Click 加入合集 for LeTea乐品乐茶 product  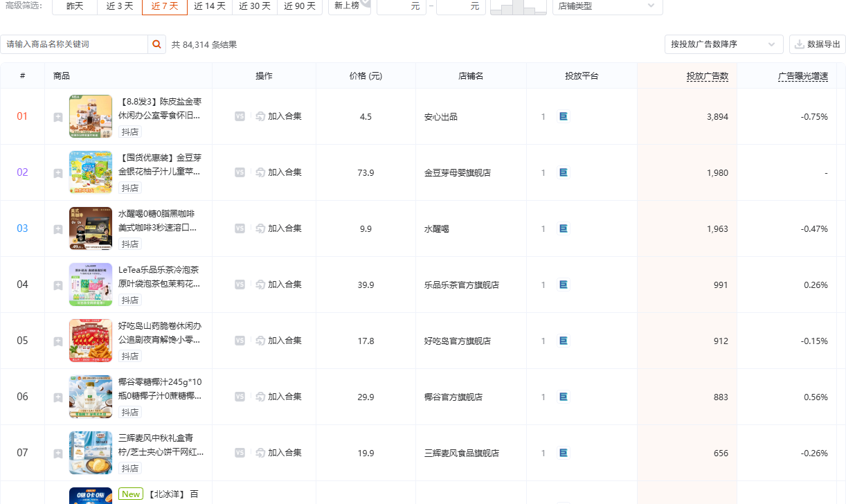278,285
